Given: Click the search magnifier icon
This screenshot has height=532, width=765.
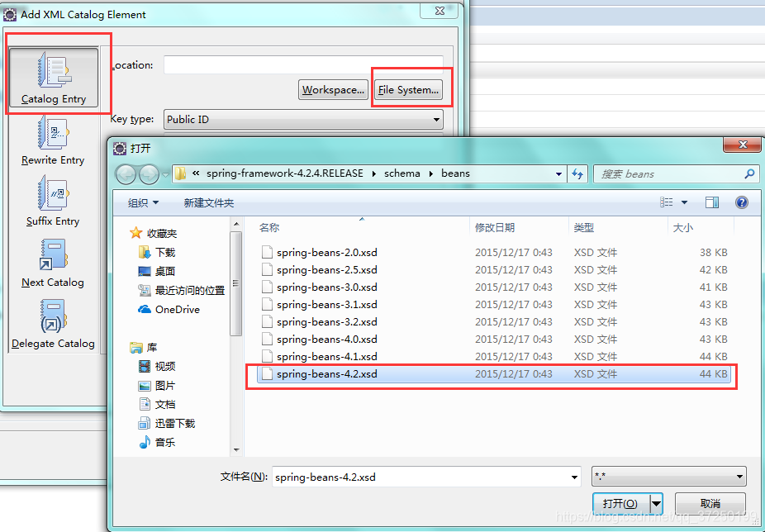Looking at the screenshot, I should (749, 173).
